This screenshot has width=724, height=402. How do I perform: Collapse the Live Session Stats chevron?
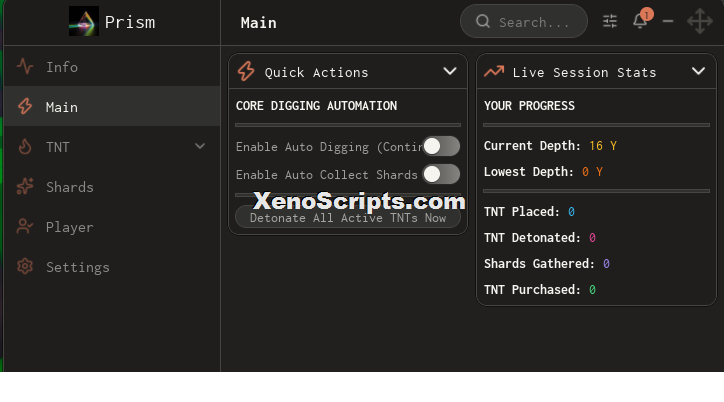click(x=699, y=72)
